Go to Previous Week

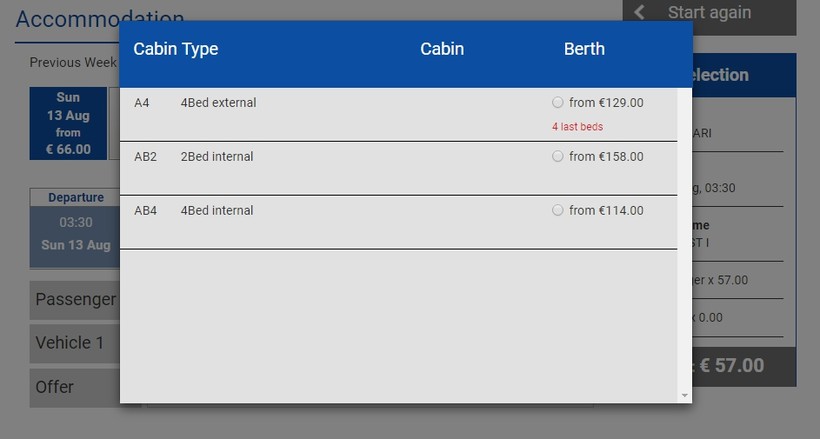click(x=73, y=62)
